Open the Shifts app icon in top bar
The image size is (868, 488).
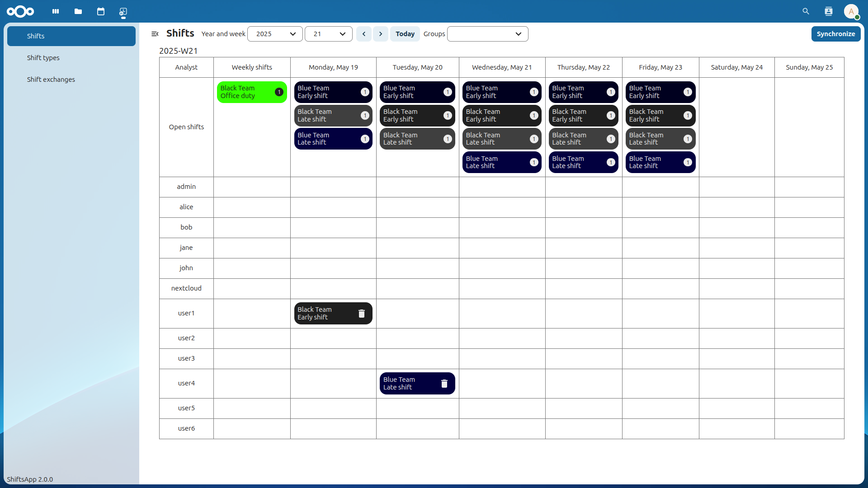(123, 11)
